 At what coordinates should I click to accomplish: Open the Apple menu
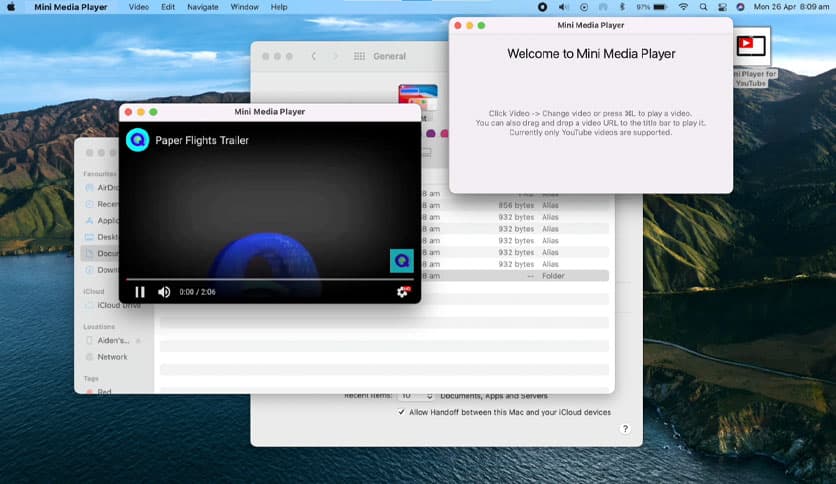tap(11, 7)
